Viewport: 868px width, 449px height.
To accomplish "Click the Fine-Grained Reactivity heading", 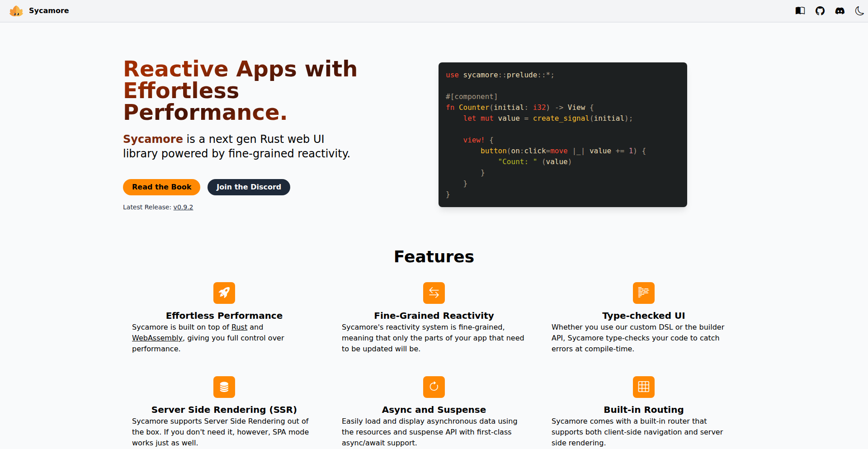I will [x=434, y=316].
